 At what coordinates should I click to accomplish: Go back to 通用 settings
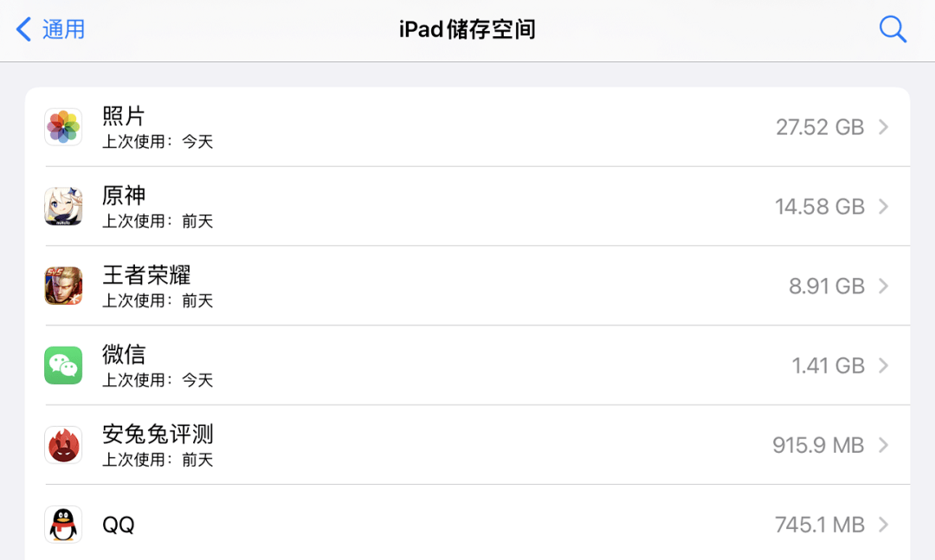click(63, 29)
